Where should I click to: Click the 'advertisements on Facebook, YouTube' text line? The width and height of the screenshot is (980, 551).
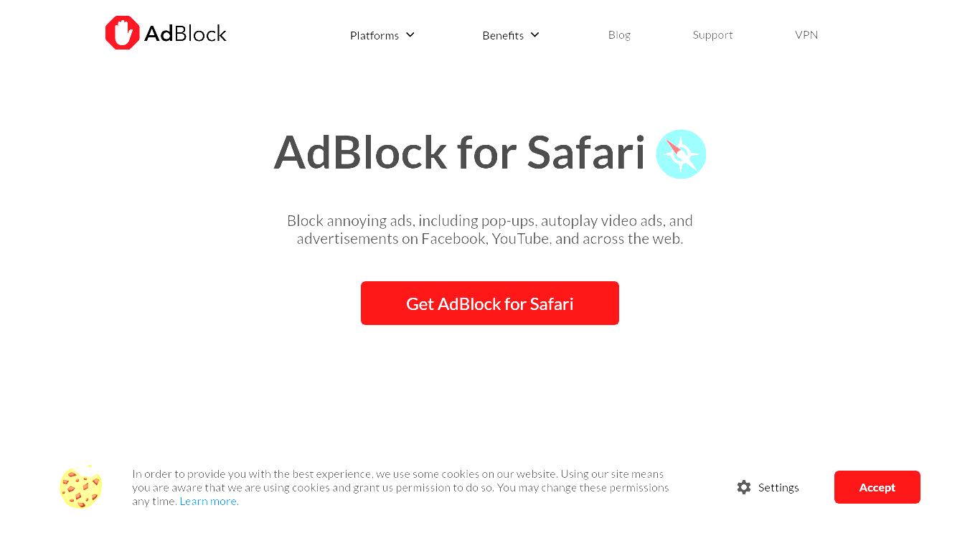tap(490, 239)
